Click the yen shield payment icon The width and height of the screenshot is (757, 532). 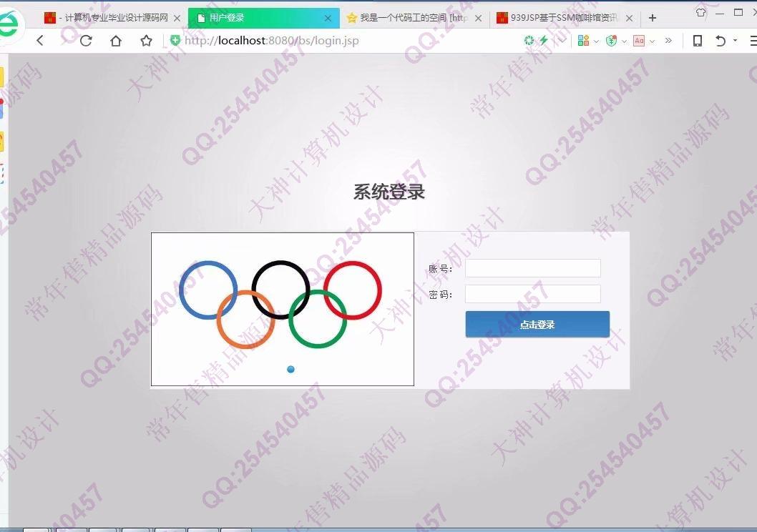point(611,41)
